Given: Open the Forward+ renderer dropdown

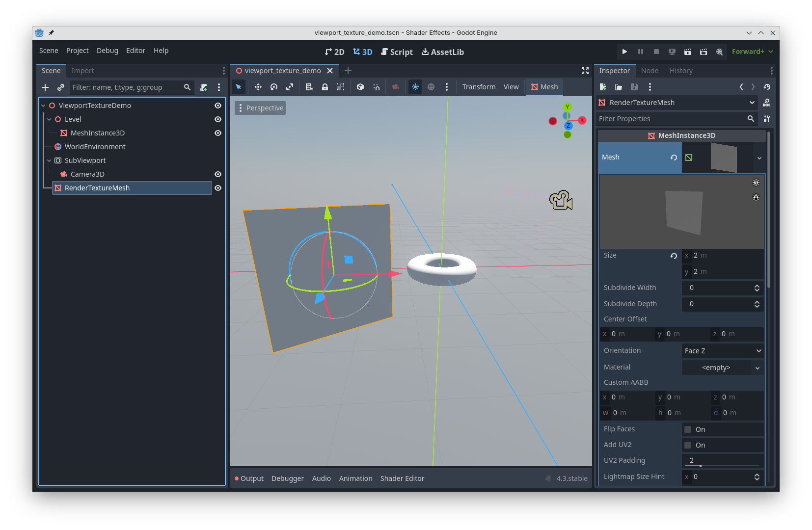Looking at the screenshot, I should point(752,52).
